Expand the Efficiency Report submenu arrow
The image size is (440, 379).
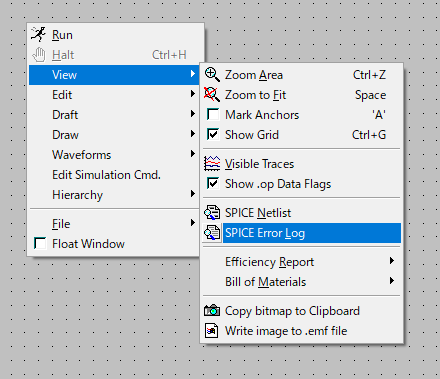(x=392, y=261)
